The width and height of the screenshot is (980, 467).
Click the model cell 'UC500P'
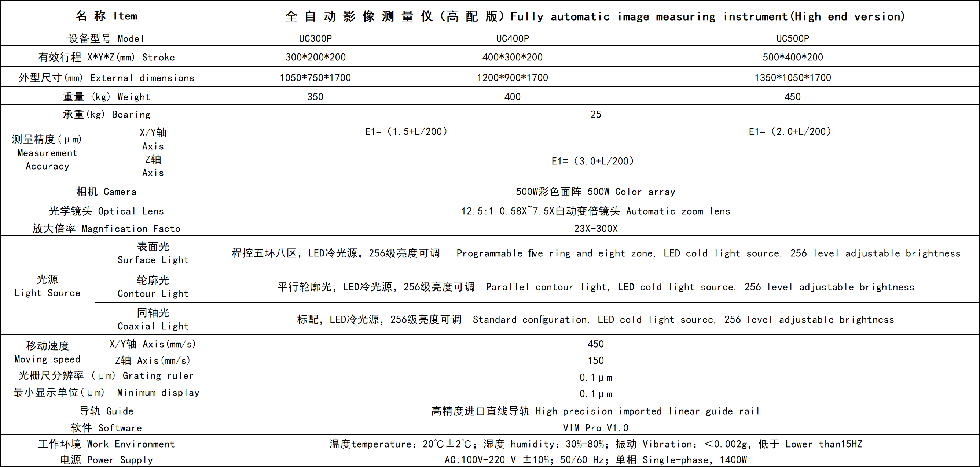coord(793,38)
